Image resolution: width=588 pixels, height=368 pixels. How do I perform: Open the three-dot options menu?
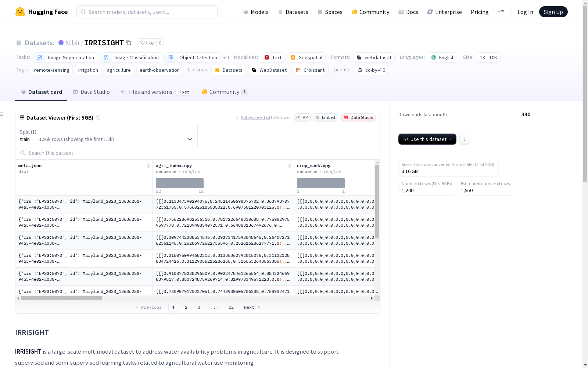pos(465,139)
